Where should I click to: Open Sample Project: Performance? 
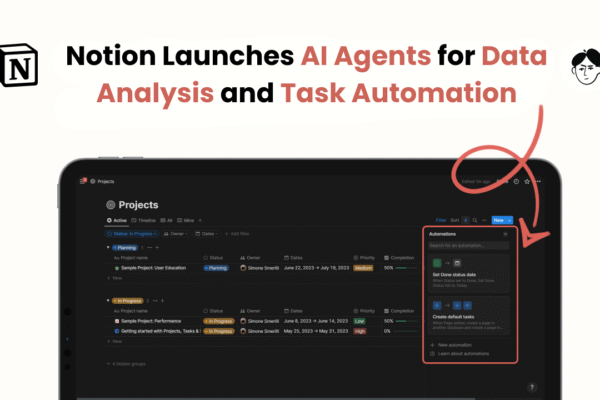click(x=151, y=321)
